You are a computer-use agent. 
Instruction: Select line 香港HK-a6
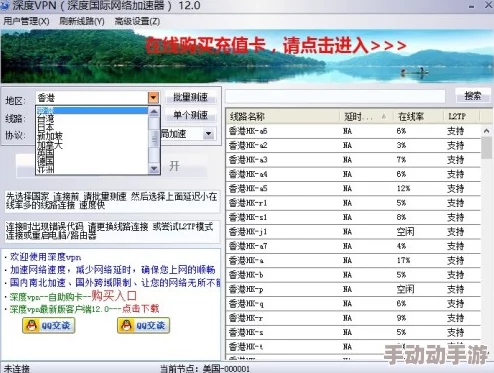click(353, 131)
